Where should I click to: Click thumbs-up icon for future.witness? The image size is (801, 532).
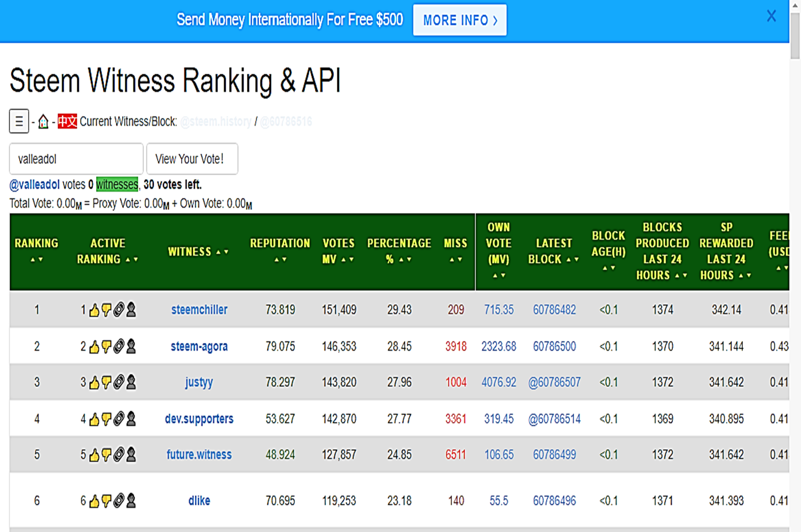[x=94, y=455]
